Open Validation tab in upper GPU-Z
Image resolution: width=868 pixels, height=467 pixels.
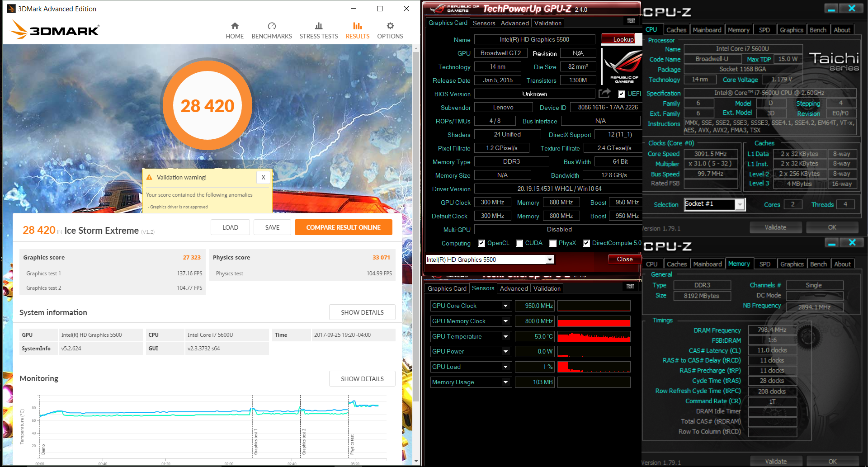point(548,23)
